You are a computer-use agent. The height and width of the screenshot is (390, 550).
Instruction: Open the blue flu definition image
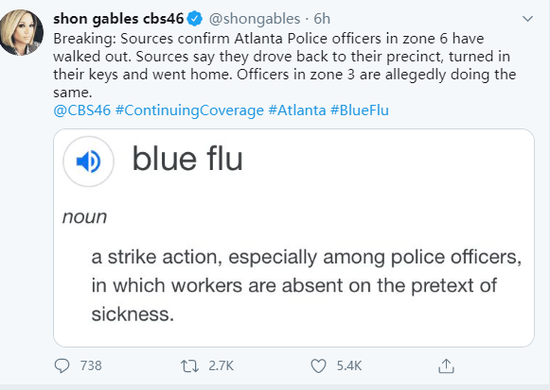294,238
